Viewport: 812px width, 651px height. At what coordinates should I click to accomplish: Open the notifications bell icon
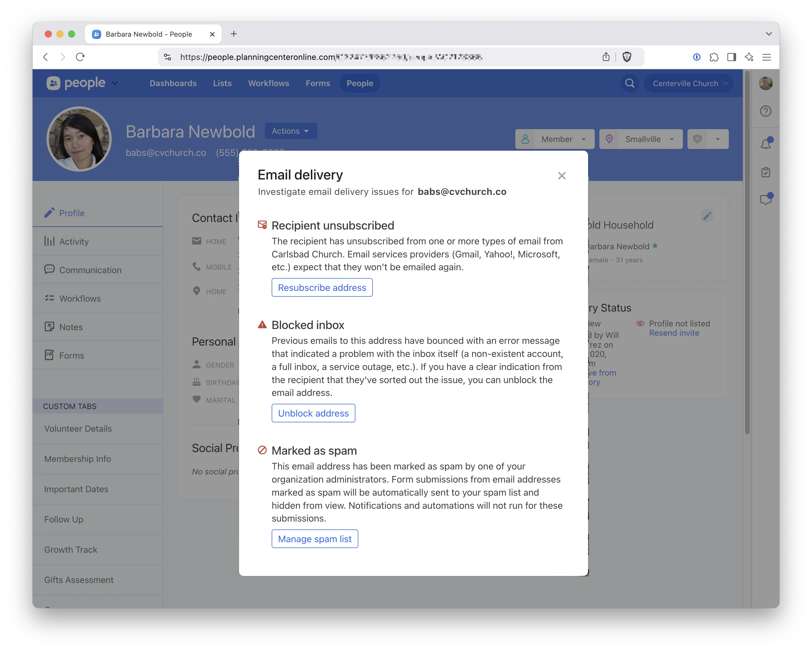coord(765,144)
